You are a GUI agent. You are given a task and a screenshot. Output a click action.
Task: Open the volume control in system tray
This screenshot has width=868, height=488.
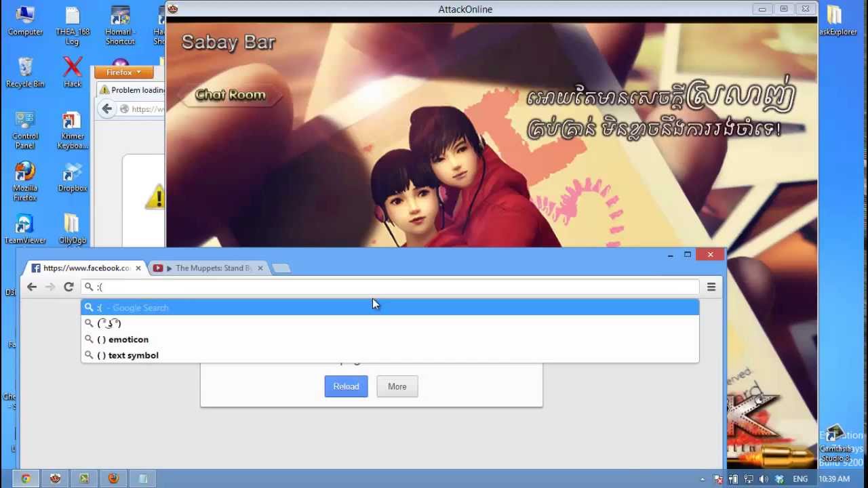764,479
